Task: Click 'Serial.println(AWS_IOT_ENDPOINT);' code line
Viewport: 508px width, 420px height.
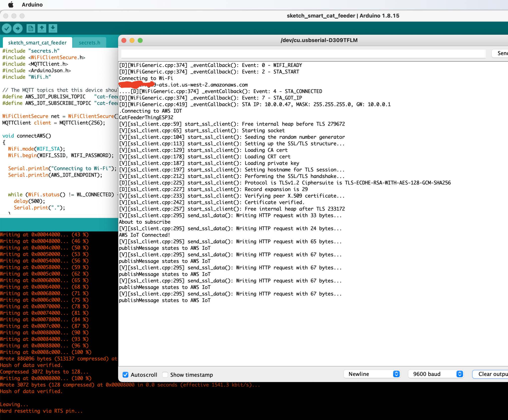Action: [x=55, y=175]
